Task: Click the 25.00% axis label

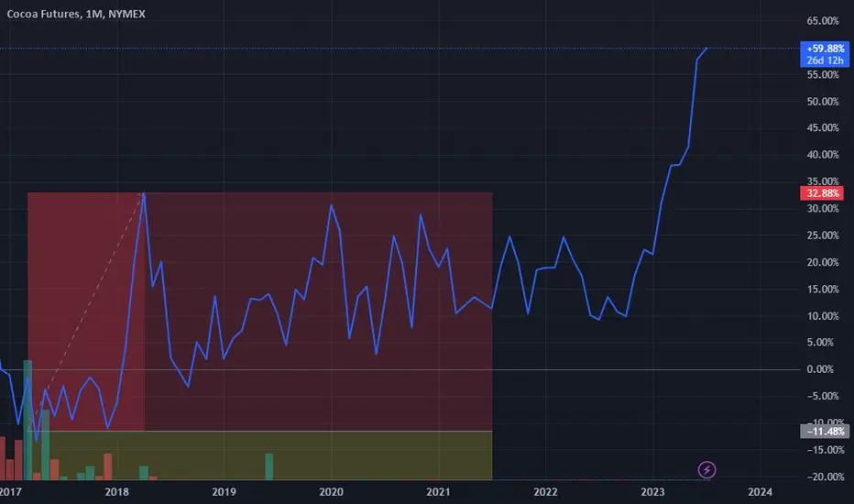Action: pos(823,236)
